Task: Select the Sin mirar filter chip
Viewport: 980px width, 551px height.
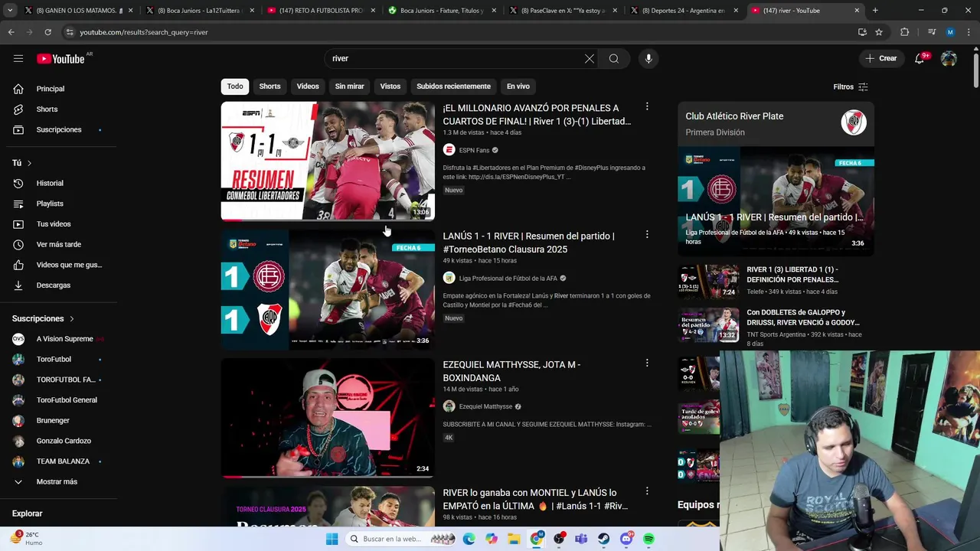Action: point(349,86)
